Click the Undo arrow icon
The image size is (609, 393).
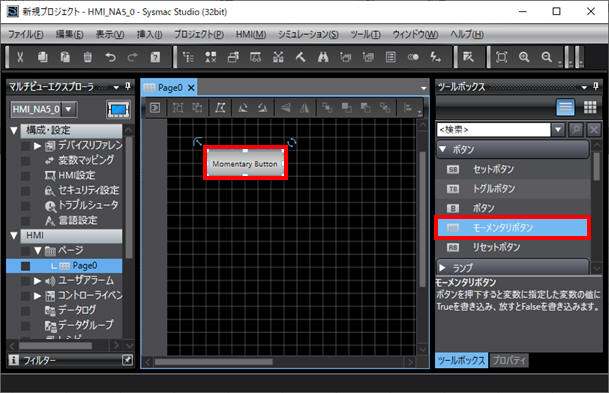110,57
